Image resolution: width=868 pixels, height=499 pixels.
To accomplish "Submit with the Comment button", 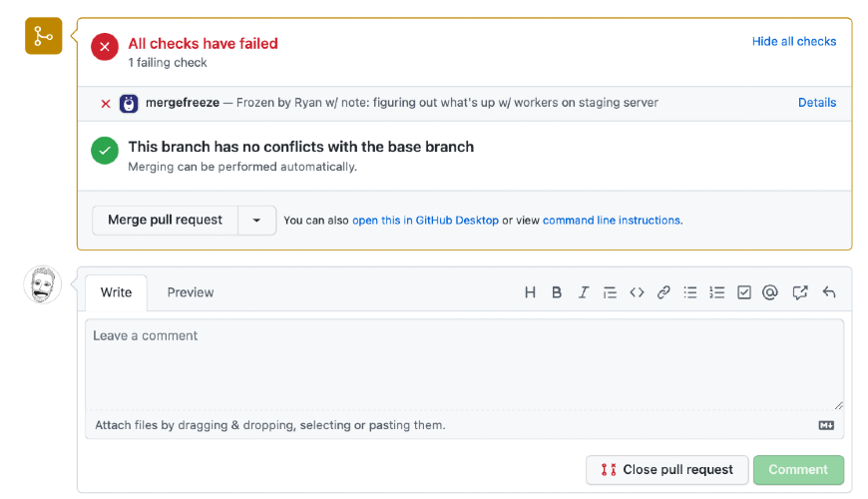I will click(x=798, y=470).
